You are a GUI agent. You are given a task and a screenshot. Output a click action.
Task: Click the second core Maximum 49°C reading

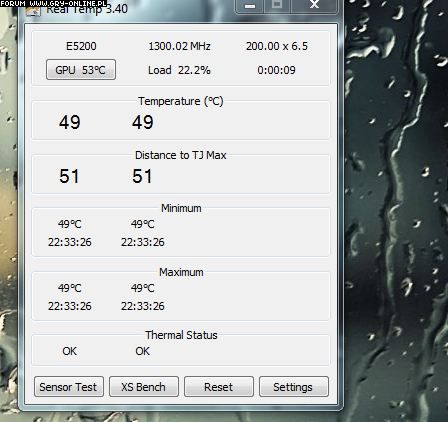[143, 288]
